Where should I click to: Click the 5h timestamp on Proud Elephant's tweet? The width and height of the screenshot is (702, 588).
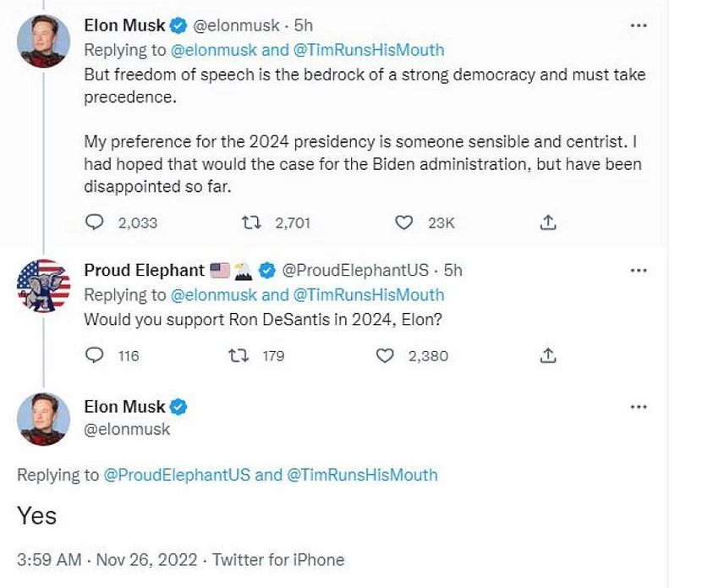pyautogui.click(x=453, y=271)
